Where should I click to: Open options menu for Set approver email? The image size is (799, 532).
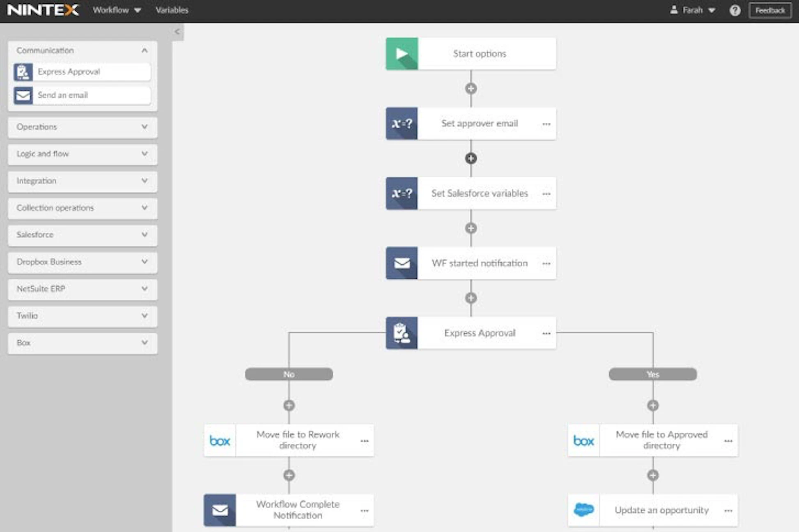click(x=546, y=124)
